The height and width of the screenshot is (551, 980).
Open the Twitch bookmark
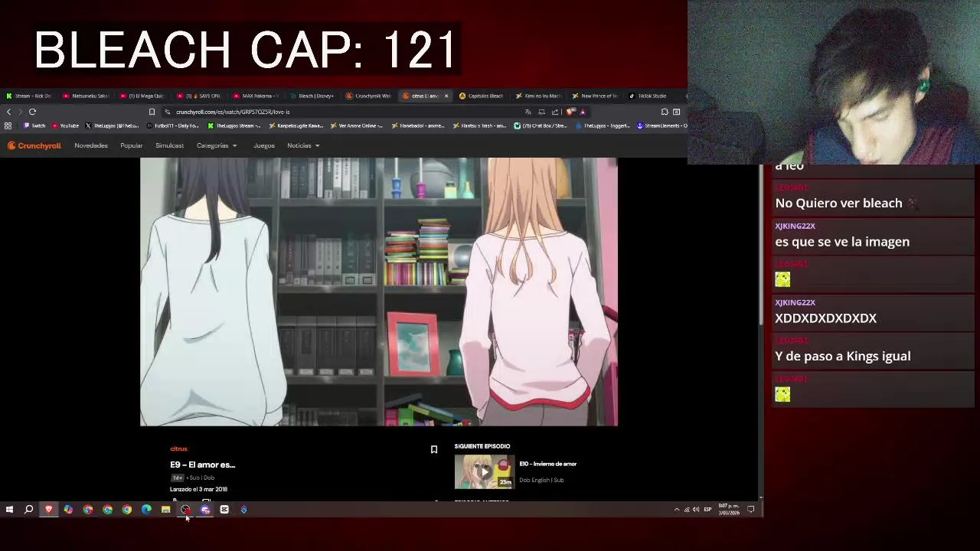(x=34, y=126)
